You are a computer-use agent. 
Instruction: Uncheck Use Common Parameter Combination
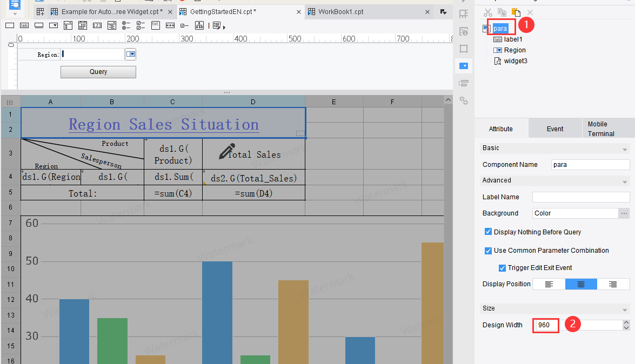pos(488,251)
